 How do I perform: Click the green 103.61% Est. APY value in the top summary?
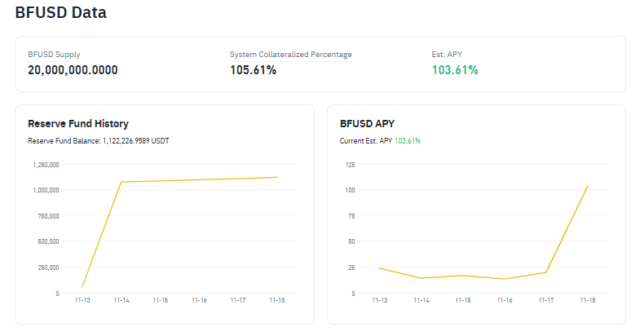click(454, 70)
